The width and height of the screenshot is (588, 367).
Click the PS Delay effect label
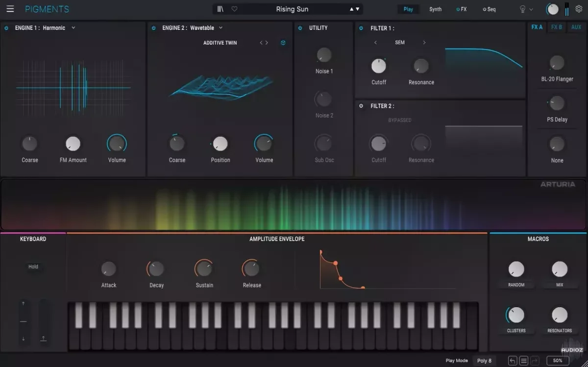557,120
